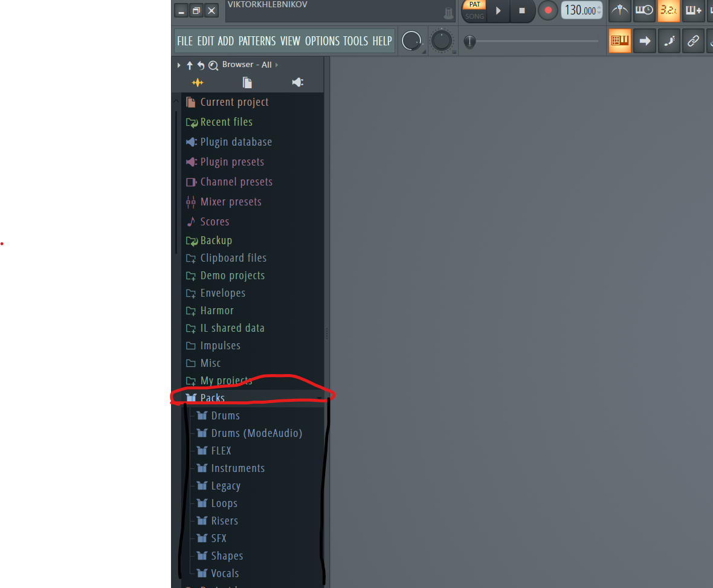Select the sparkle All tab in browser
The height and width of the screenshot is (588, 713).
(198, 82)
